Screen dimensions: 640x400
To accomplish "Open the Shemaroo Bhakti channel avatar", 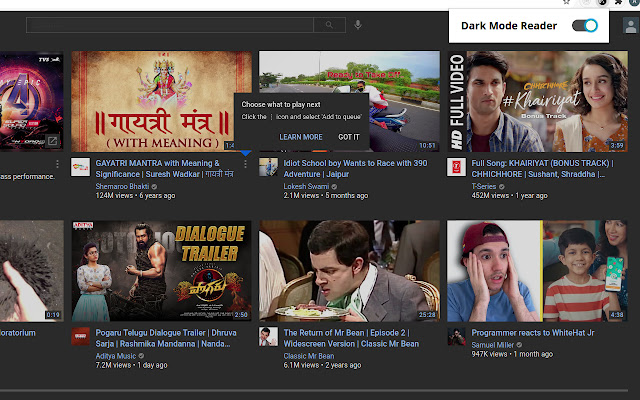I will 80,167.
